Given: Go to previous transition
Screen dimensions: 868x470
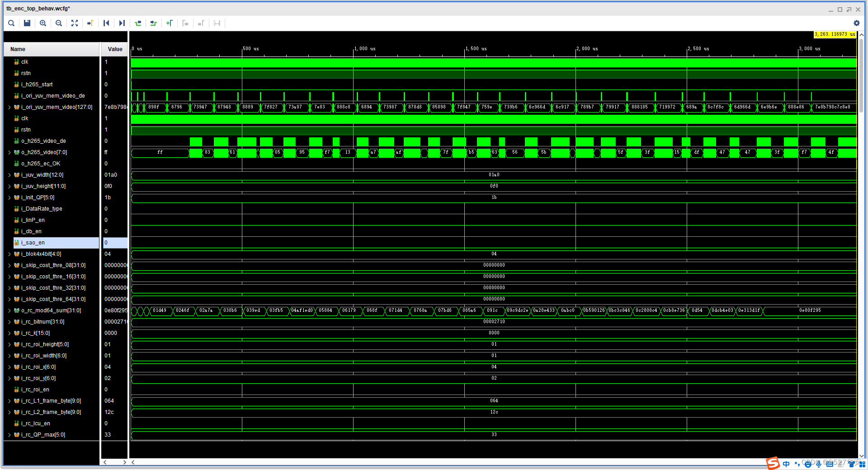Looking at the screenshot, I should (138, 23).
